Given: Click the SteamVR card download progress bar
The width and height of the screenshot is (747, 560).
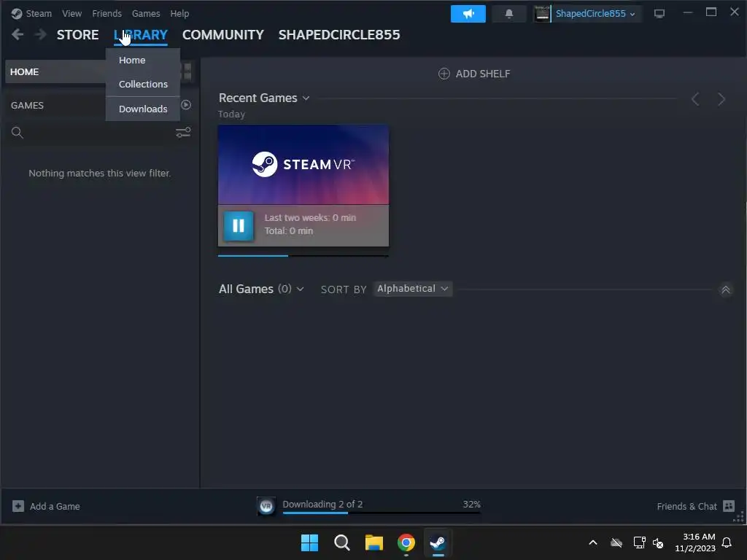Looking at the screenshot, I should [303, 256].
